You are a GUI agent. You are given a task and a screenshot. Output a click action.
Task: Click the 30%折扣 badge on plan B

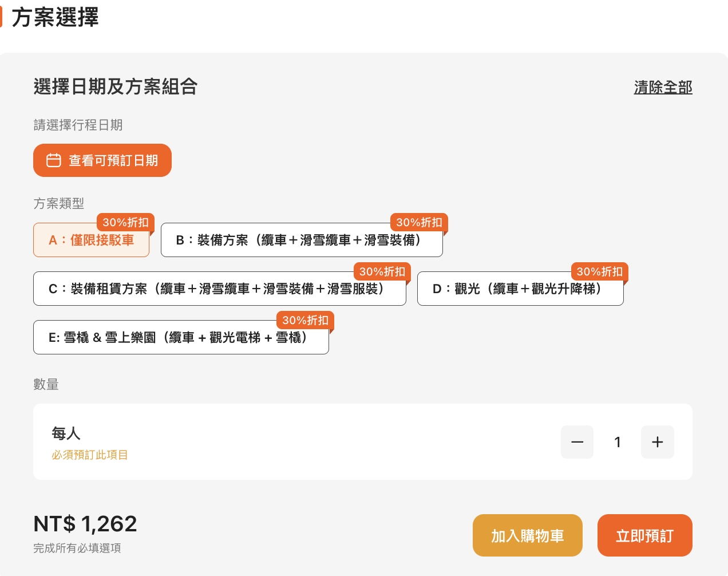(x=419, y=222)
